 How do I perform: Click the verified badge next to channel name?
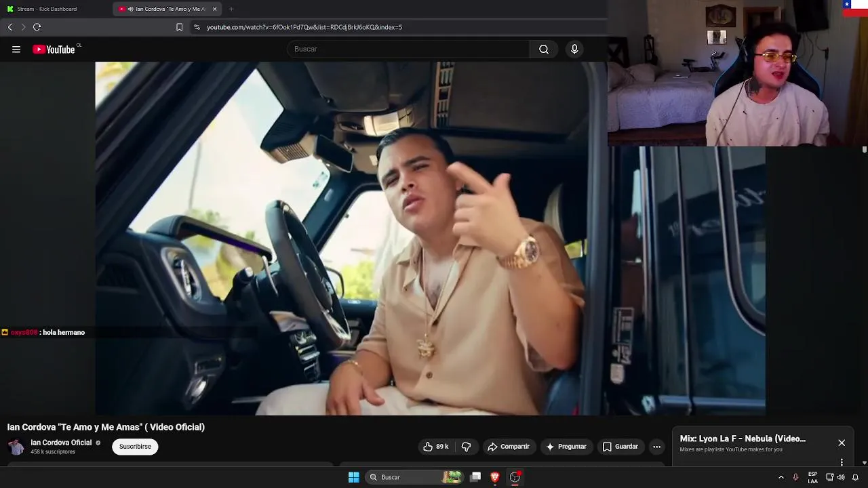[98, 443]
